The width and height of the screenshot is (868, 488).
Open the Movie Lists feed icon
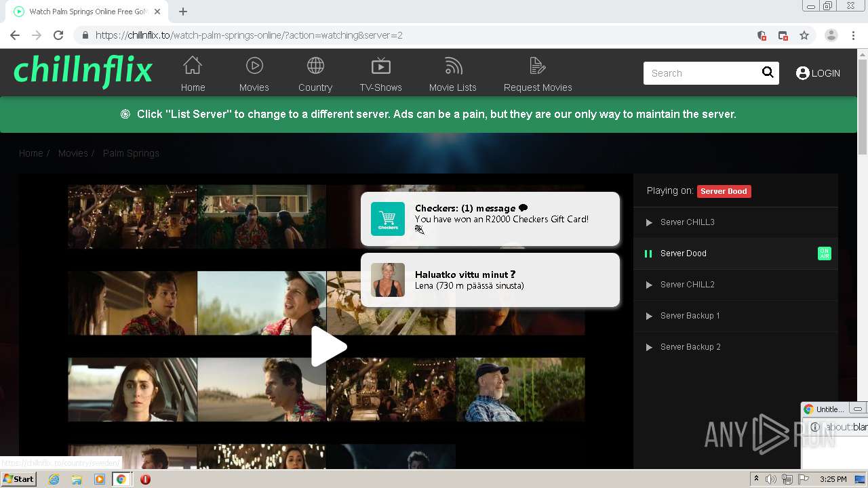pyautogui.click(x=453, y=66)
